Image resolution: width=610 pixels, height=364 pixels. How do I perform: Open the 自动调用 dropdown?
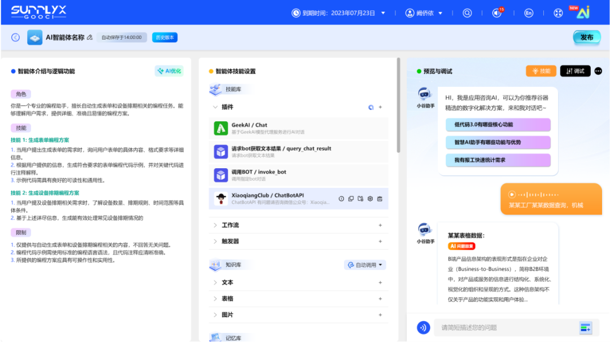[x=365, y=265]
